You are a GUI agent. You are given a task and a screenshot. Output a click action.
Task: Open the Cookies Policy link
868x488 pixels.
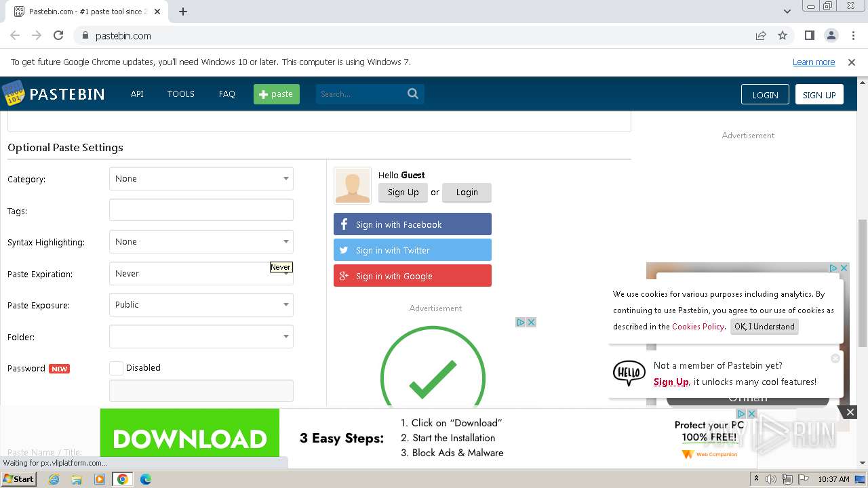pyautogui.click(x=698, y=327)
